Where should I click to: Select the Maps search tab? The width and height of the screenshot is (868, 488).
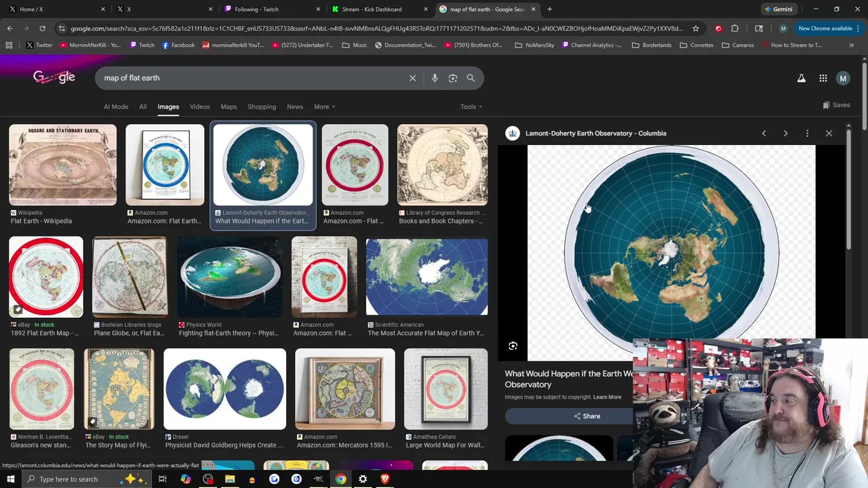pos(229,106)
